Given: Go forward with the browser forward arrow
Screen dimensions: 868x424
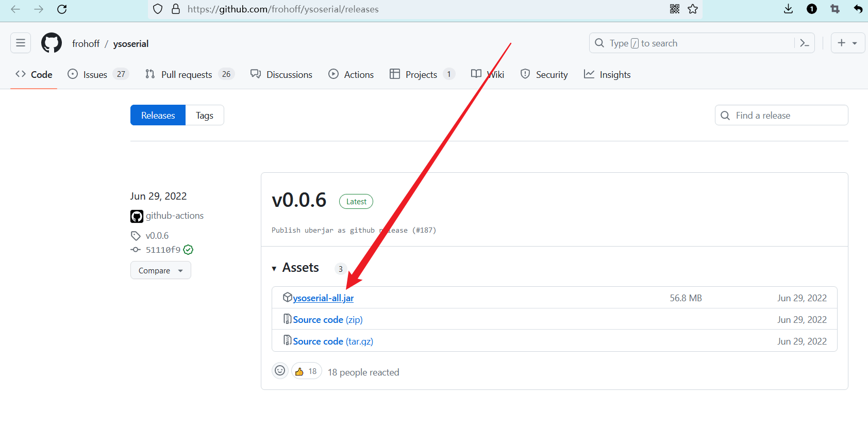Looking at the screenshot, I should [x=39, y=9].
